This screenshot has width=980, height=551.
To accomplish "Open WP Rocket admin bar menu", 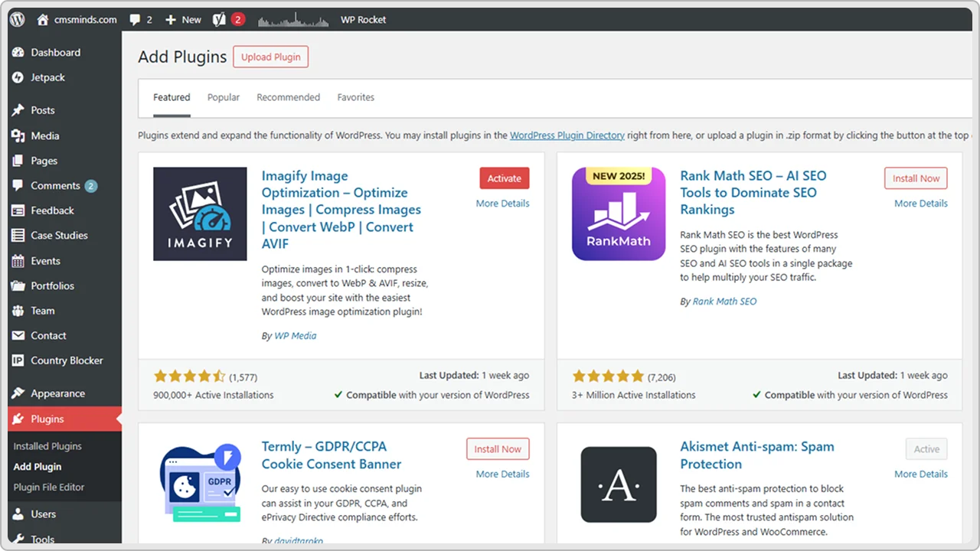I will (x=364, y=20).
